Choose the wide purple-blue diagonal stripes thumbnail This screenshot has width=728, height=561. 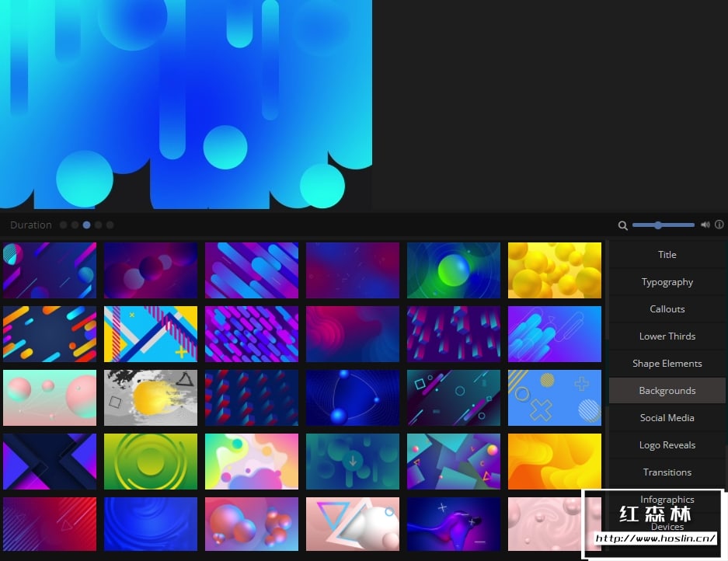(x=252, y=270)
